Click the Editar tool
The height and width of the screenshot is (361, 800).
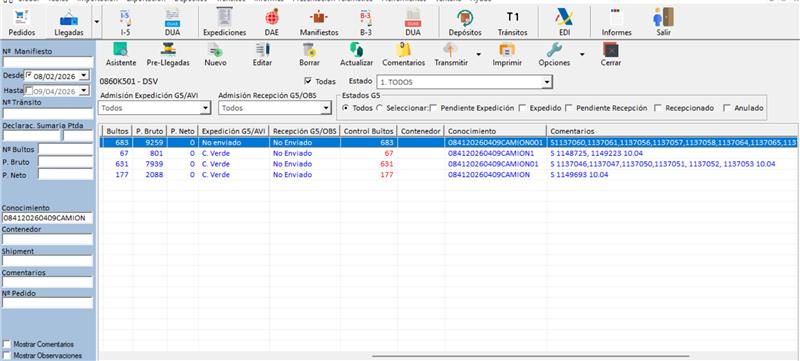pyautogui.click(x=262, y=55)
